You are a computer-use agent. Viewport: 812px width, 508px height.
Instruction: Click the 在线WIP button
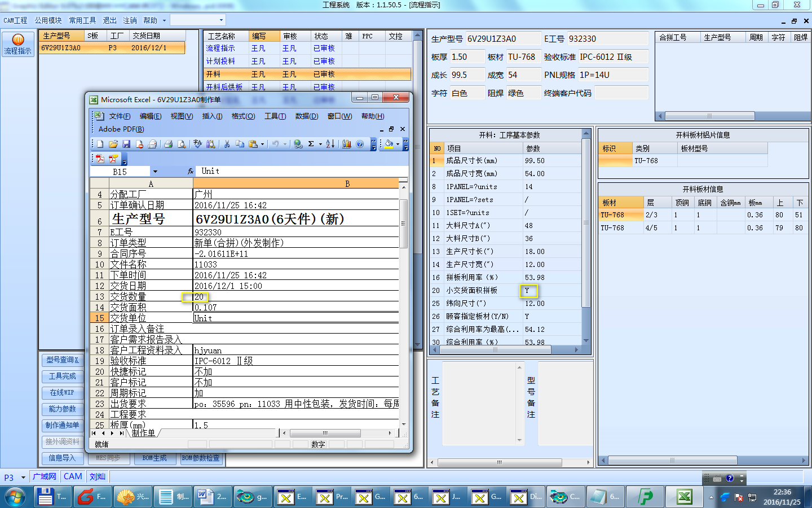click(x=63, y=393)
